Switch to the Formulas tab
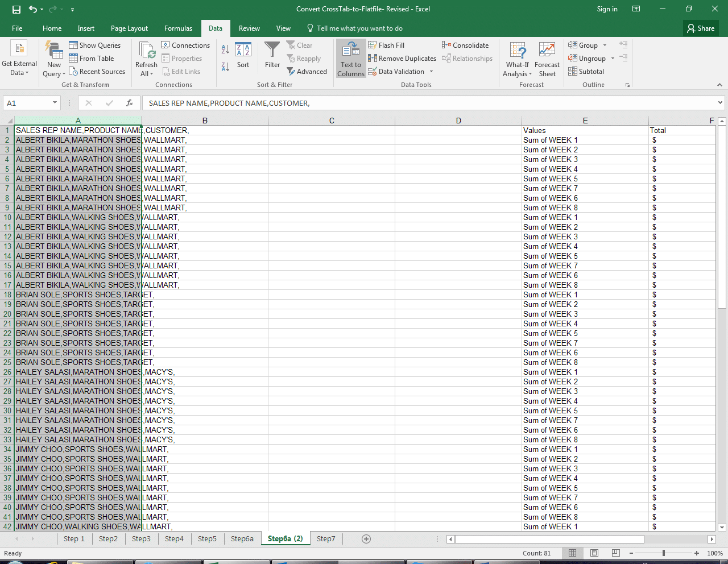 point(178,28)
